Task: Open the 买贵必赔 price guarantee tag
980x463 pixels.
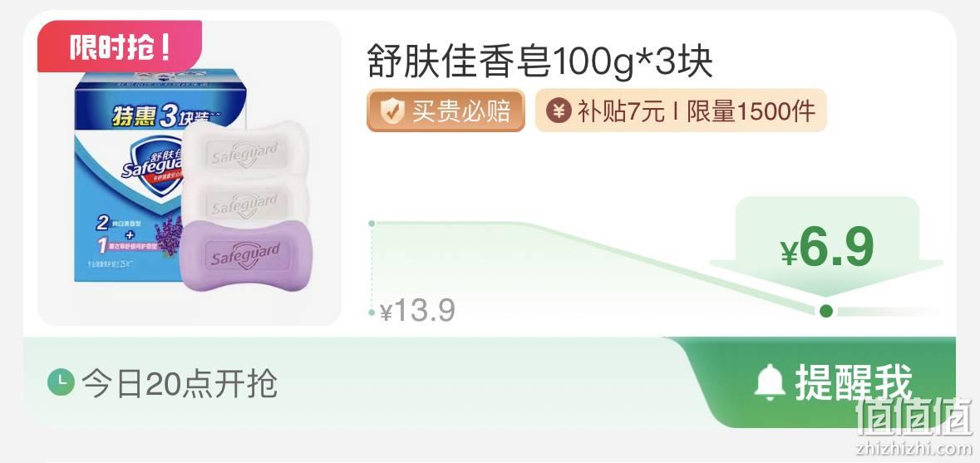Action: 446,111
